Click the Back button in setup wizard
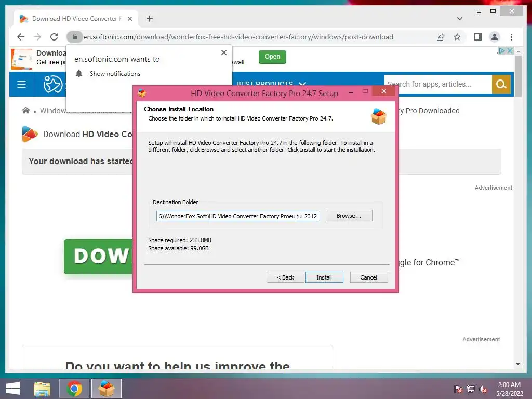 coord(285,277)
